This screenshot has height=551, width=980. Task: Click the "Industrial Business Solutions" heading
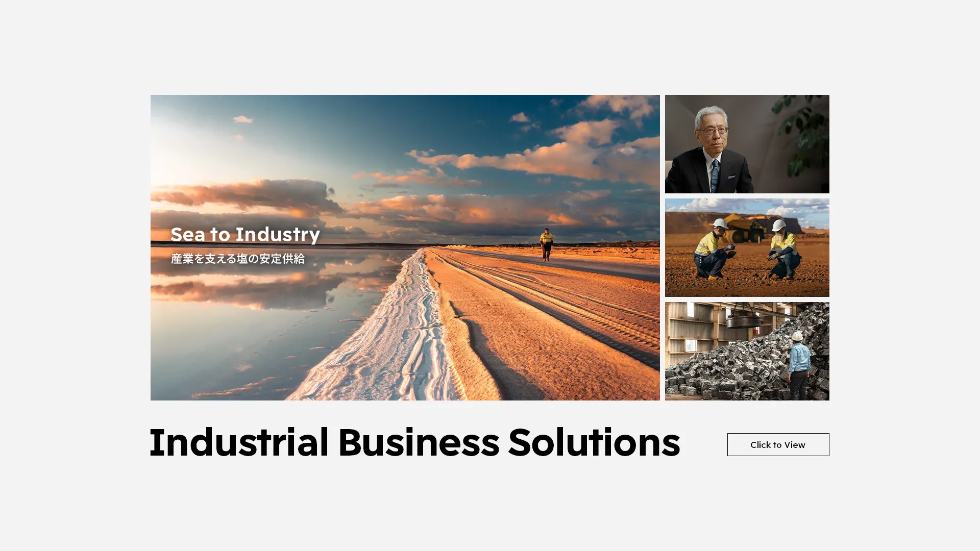(414, 442)
